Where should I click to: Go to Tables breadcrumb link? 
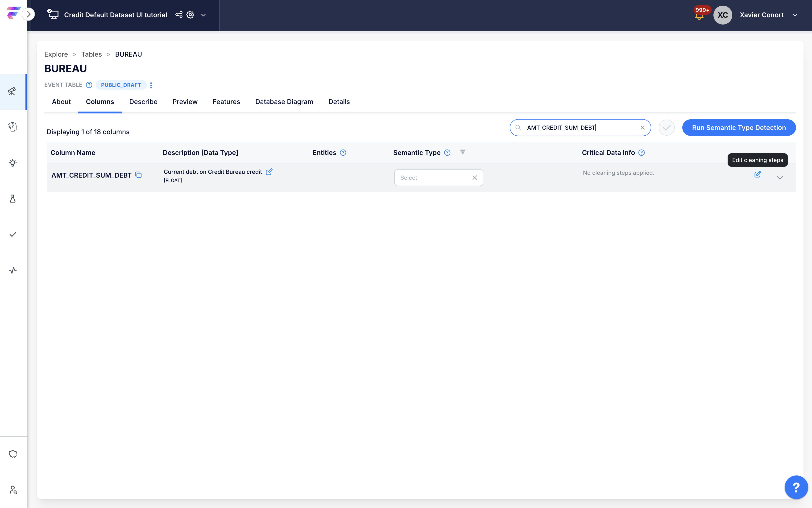pyautogui.click(x=91, y=54)
